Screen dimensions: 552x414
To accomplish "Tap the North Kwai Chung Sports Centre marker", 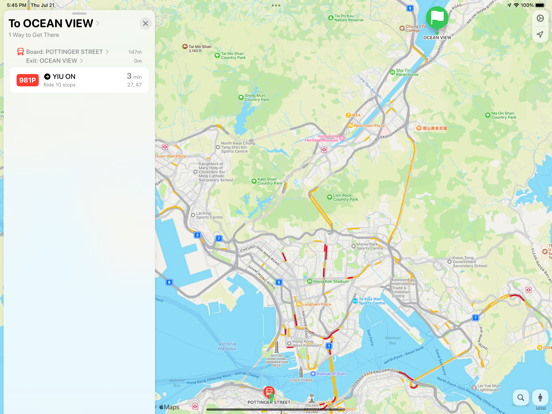I will click(218, 147).
